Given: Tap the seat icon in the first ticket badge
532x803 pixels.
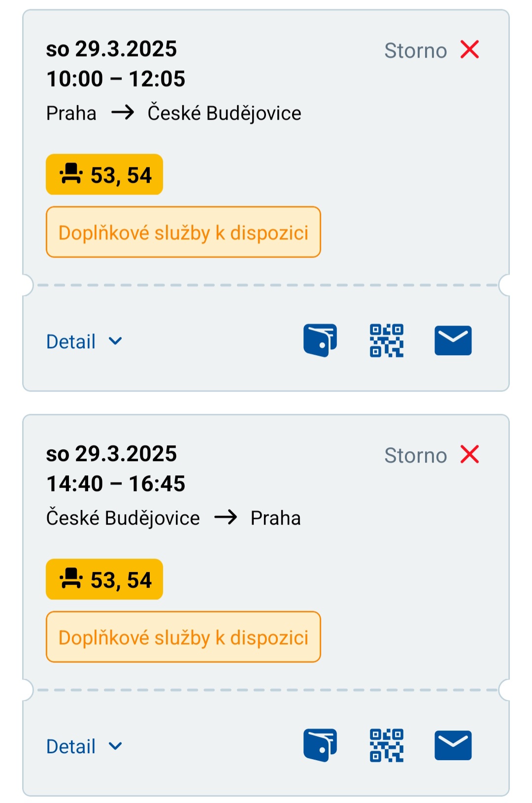Looking at the screenshot, I should [x=71, y=173].
